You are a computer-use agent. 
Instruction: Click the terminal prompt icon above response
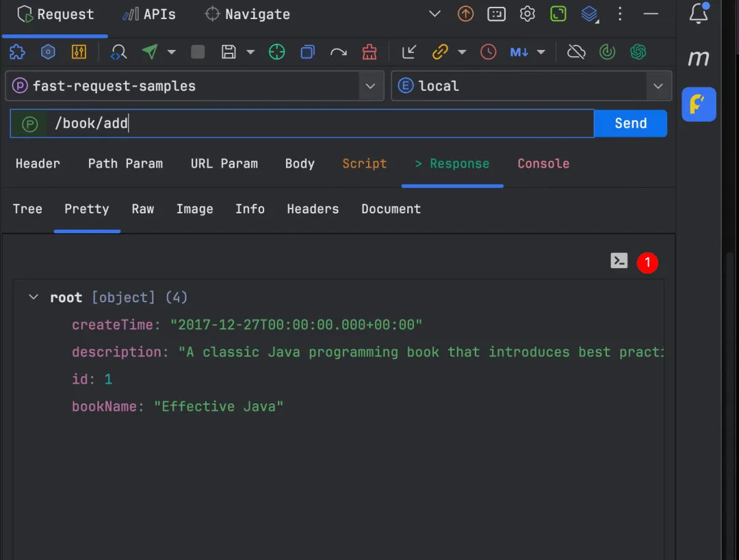619,261
